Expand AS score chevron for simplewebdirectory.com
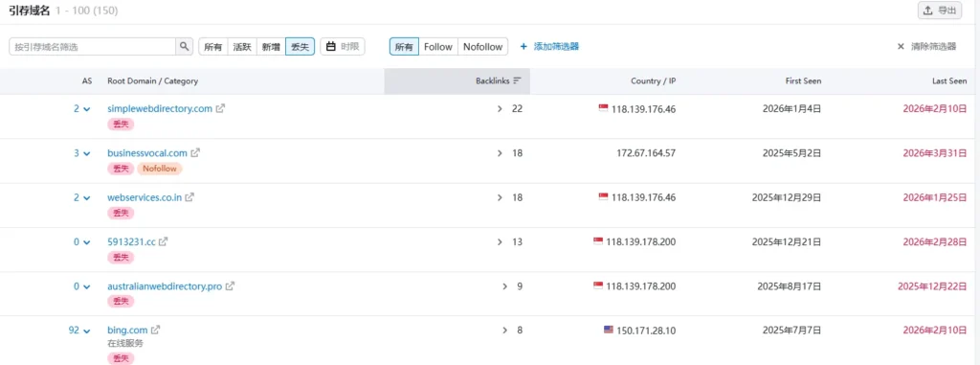Viewport: 980px width, 365px height. [x=87, y=109]
